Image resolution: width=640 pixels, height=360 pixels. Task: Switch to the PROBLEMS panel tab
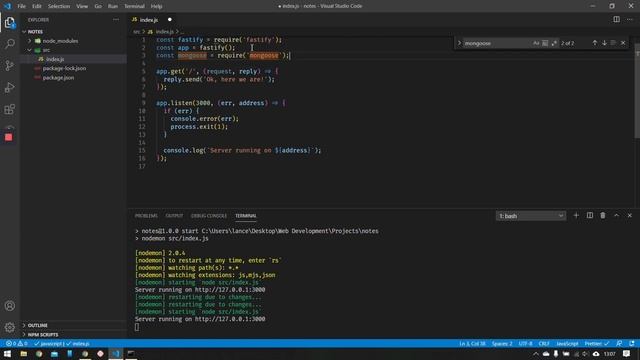pyautogui.click(x=146, y=216)
